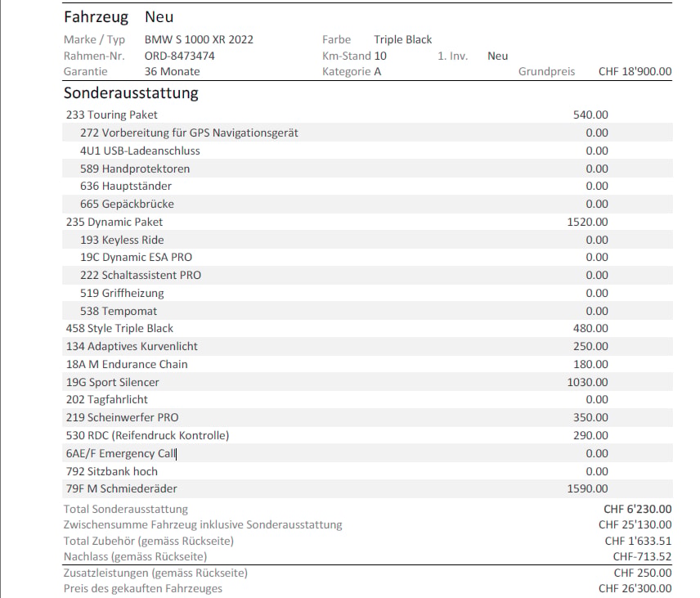Image resolution: width=700 pixels, height=598 pixels.
Task: Click the 458 Style Triple Black entry
Action: [x=367, y=328]
